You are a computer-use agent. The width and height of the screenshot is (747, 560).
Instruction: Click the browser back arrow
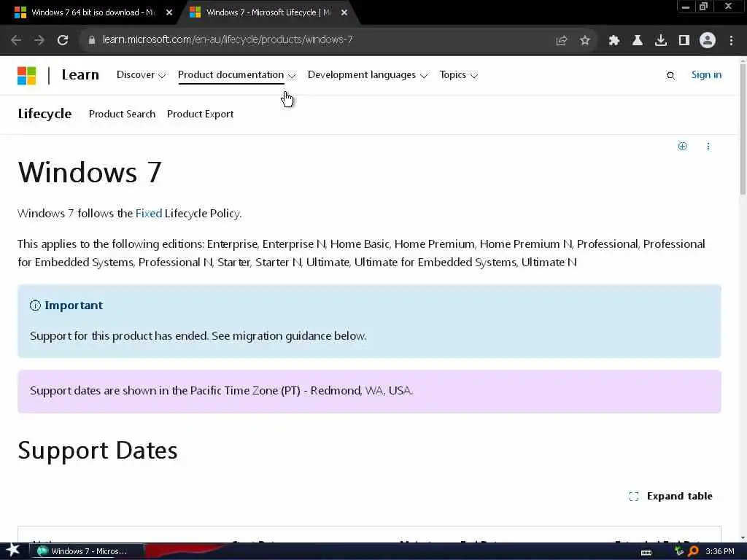coord(16,40)
